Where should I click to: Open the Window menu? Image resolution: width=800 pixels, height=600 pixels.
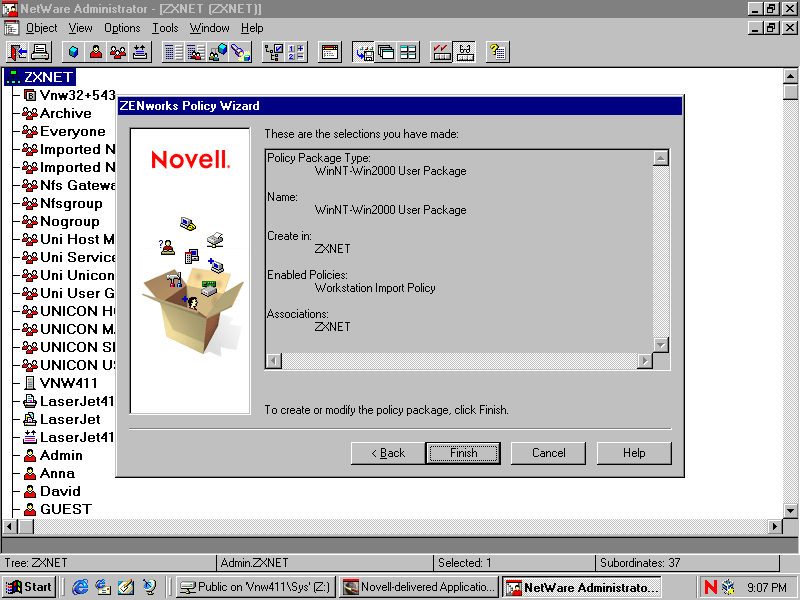(209, 28)
